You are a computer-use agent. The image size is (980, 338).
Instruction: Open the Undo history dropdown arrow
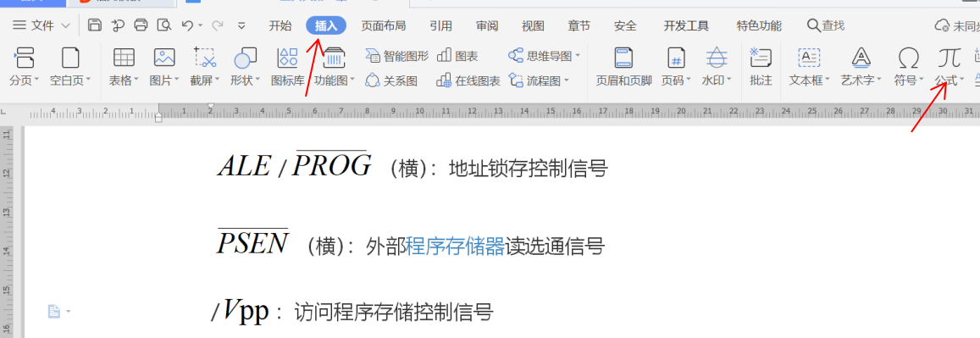200,25
